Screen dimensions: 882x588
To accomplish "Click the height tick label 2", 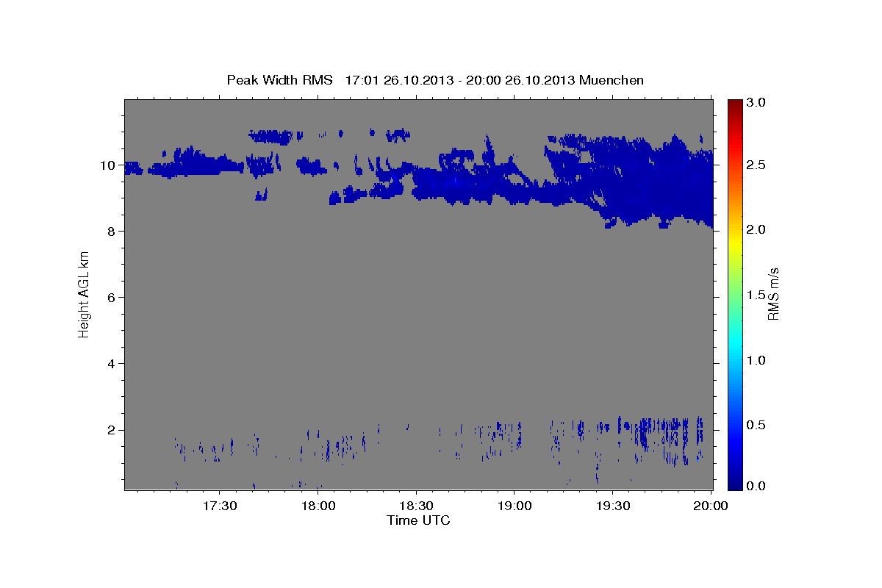I will click(x=112, y=429).
